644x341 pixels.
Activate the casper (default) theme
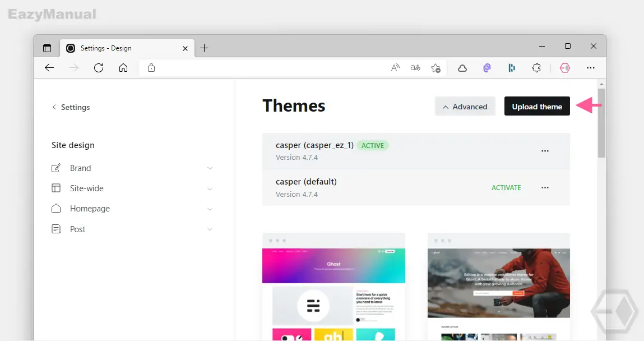pyautogui.click(x=507, y=188)
